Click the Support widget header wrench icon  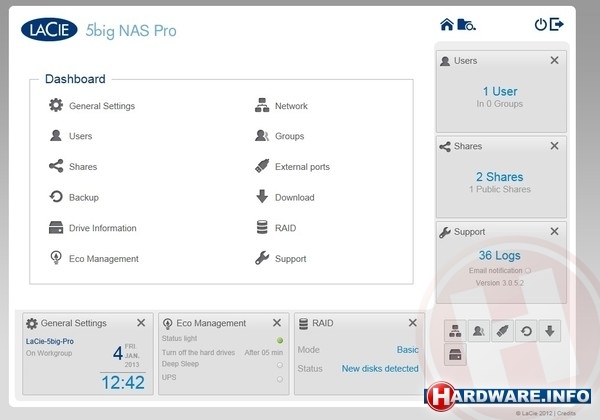coord(445,232)
